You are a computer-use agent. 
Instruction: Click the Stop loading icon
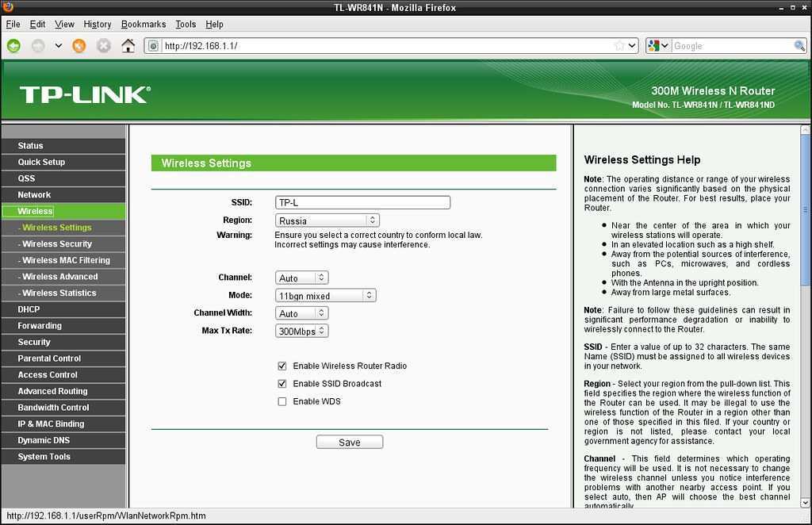tap(104, 46)
